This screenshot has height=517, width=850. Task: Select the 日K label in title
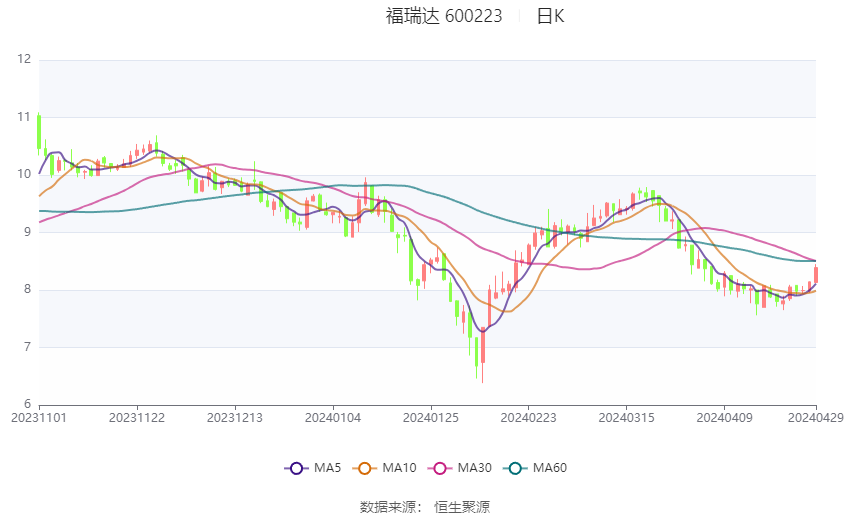tap(550, 15)
